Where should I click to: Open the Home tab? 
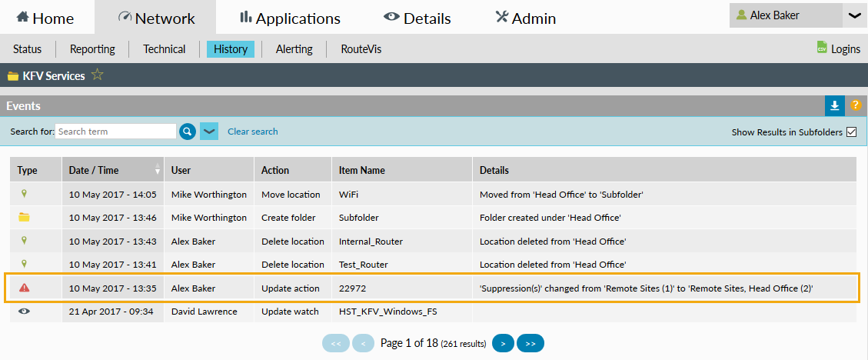click(x=45, y=18)
